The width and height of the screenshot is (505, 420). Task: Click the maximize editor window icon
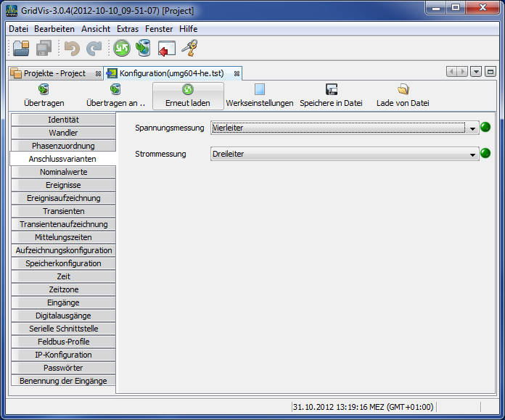tap(490, 72)
